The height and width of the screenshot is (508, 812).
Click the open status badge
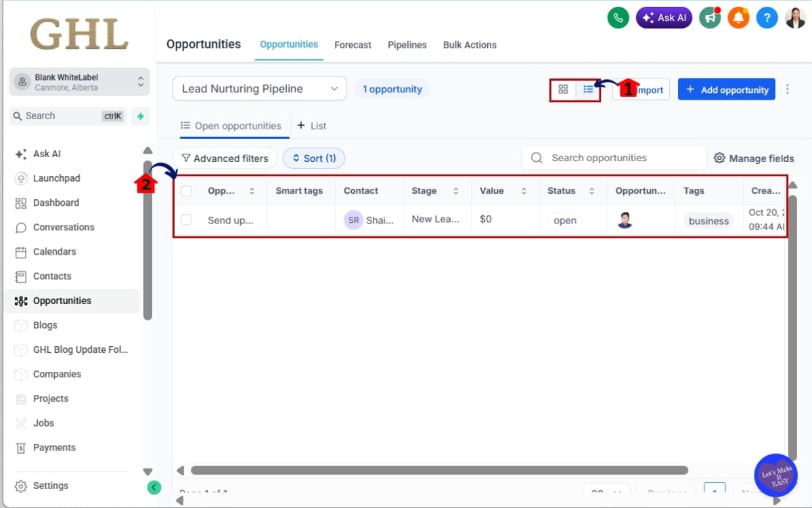click(x=565, y=220)
